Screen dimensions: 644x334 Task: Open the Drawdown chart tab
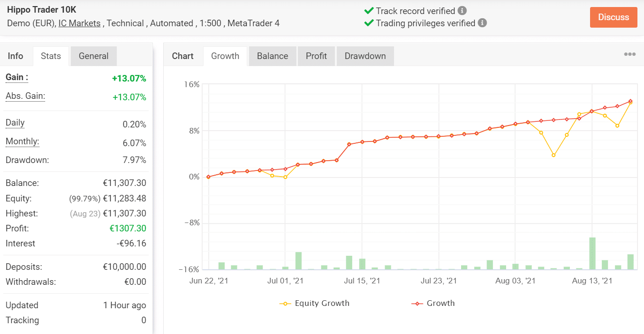[x=365, y=56]
